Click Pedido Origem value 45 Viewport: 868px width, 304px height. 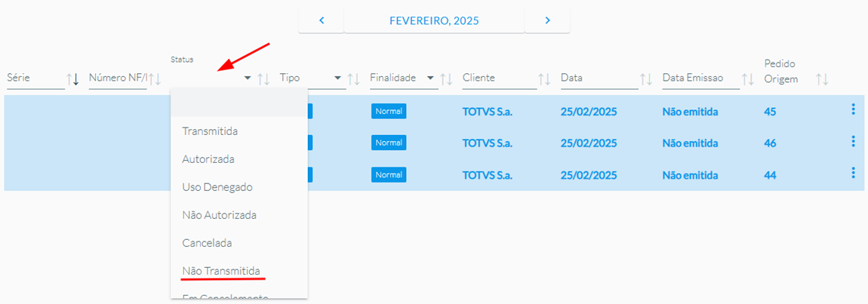coord(770,112)
